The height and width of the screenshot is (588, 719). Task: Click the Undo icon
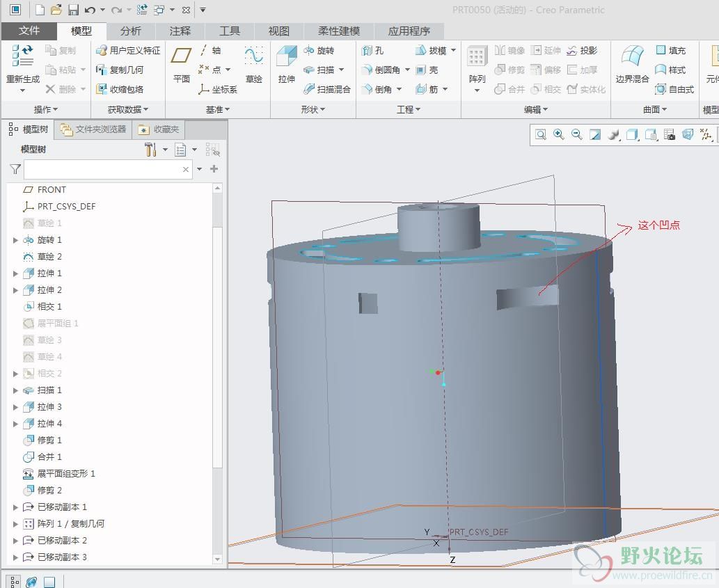[90, 10]
